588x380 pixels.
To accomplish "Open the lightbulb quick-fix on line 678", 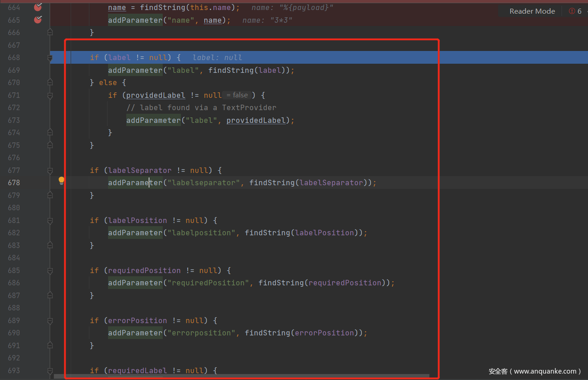I will click(x=61, y=181).
